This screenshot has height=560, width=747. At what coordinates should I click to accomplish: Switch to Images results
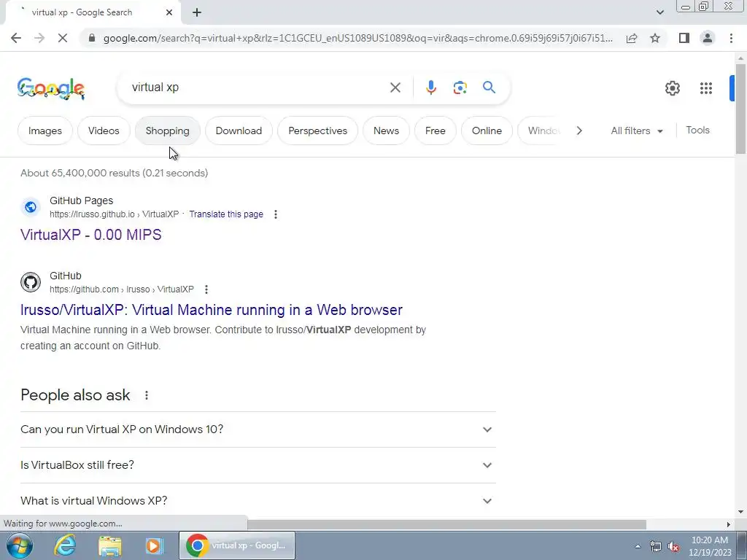[44, 131]
